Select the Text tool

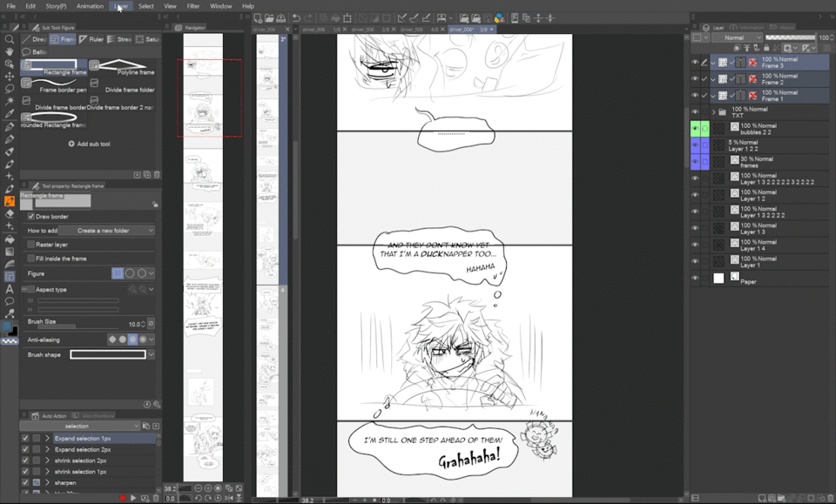click(x=9, y=289)
